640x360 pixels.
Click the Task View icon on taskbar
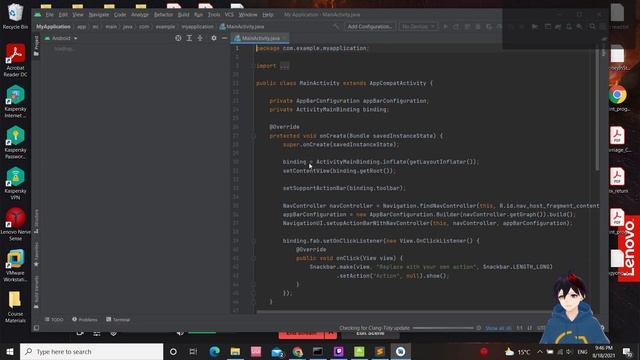pos(193,351)
